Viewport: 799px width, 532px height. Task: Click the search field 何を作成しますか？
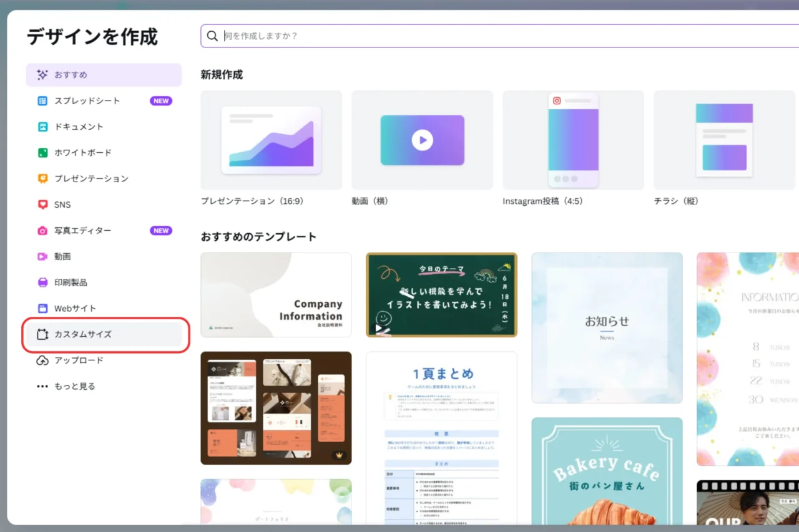coord(499,36)
